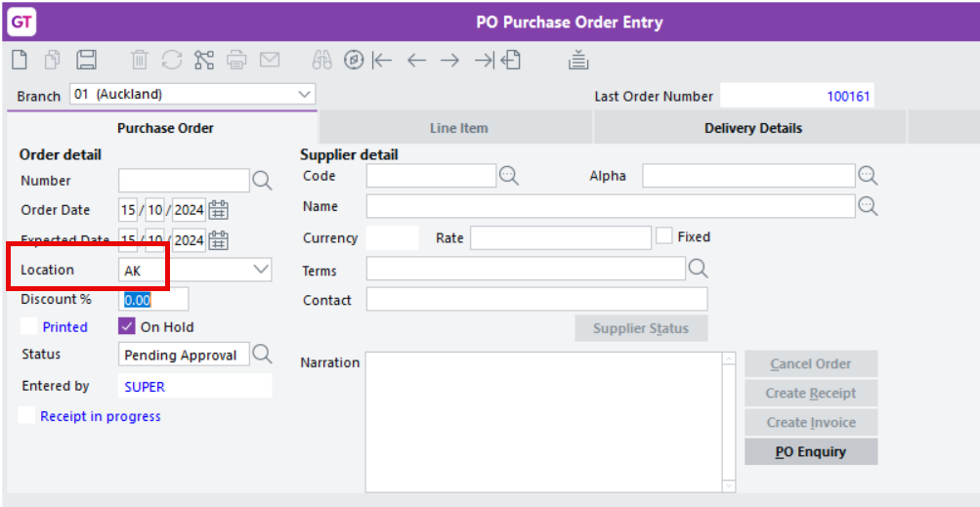Image resolution: width=980 pixels, height=507 pixels.
Task: Uncheck the On Hold checkbox
Action: click(x=127, y=326)
